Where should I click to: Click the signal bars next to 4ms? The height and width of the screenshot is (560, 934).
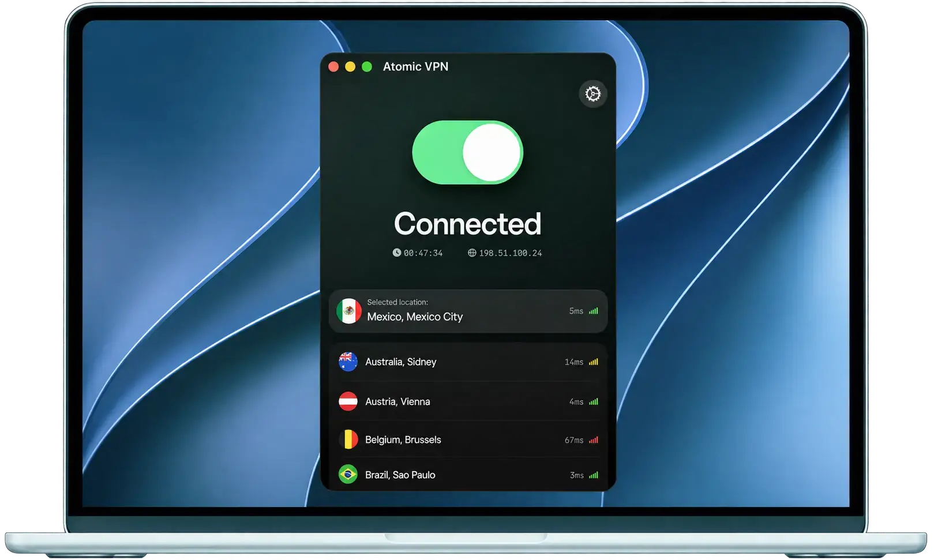click(594, 402)
